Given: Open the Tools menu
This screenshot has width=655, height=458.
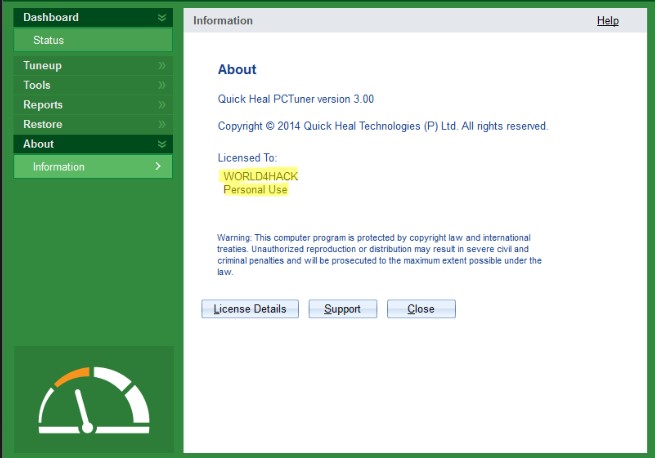Looking at the screenshot, I should (37, 85).
